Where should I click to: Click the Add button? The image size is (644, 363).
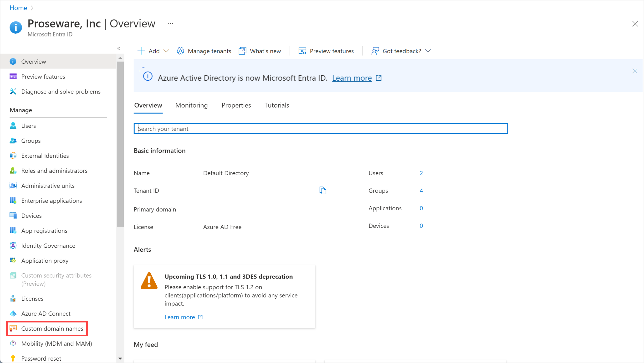[x=153, y=51]
